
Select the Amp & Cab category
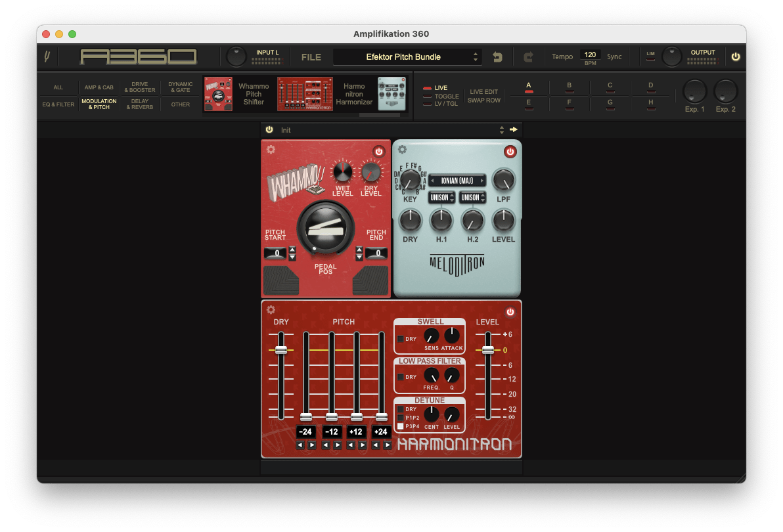99,87
